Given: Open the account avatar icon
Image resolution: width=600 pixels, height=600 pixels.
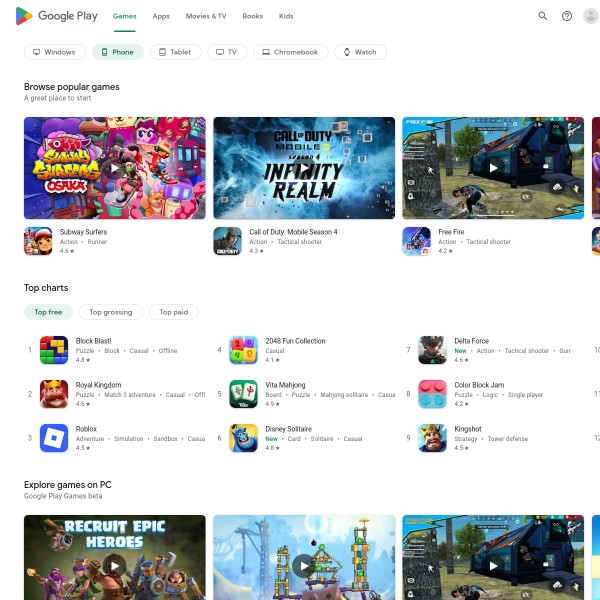Looking at the screenshot, I should [591, 16].
